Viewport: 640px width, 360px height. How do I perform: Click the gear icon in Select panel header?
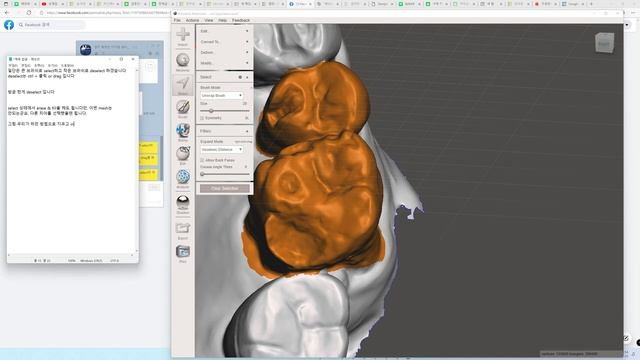(x=240, y=77)
